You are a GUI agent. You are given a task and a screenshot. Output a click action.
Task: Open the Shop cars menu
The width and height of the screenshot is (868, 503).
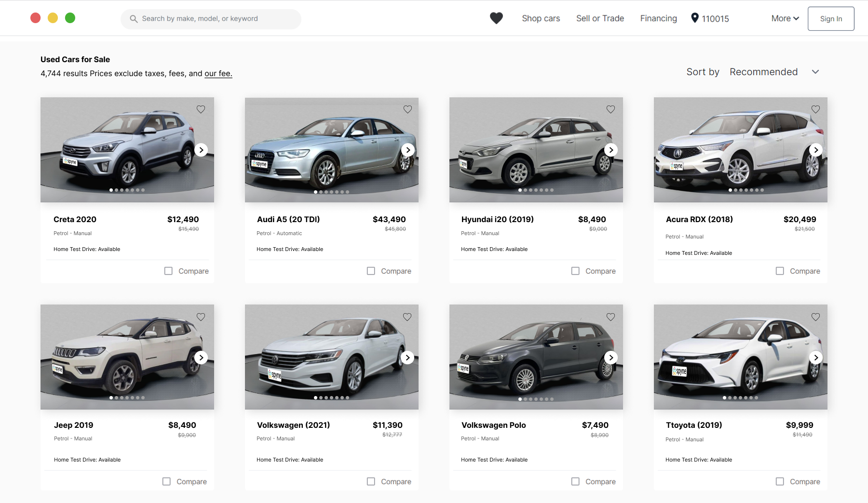(541, 18)
